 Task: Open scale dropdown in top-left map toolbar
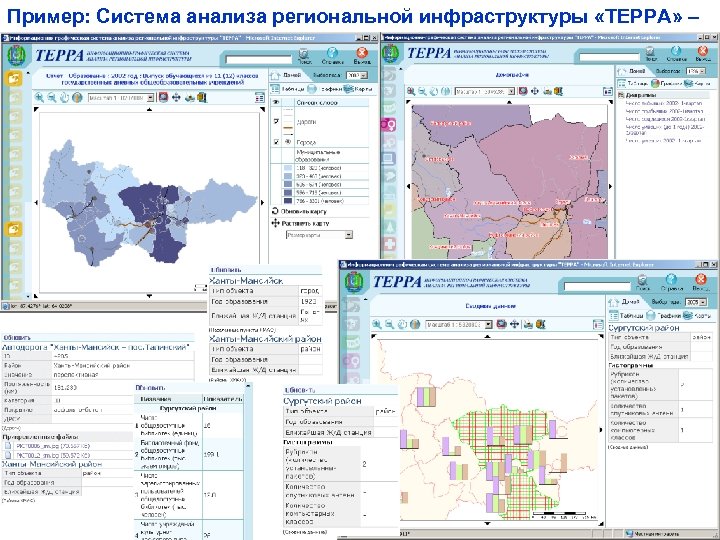coord(150,97)
